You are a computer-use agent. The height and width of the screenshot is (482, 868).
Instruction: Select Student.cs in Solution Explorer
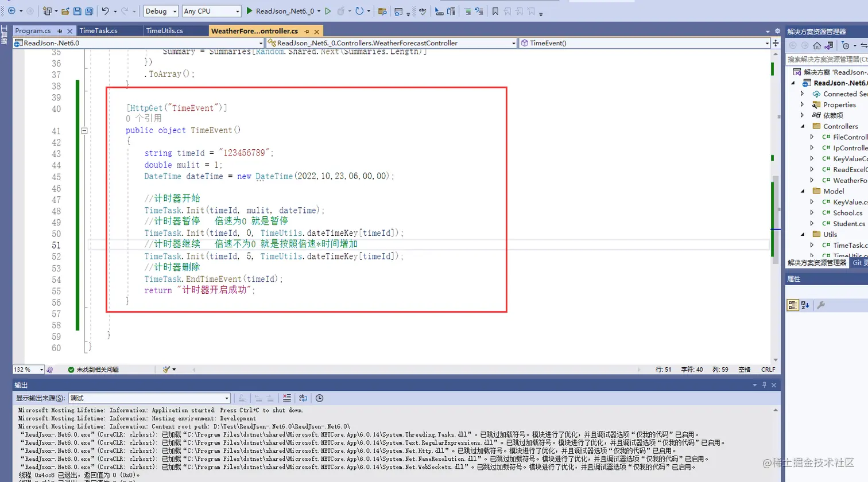tap(849, 224)
